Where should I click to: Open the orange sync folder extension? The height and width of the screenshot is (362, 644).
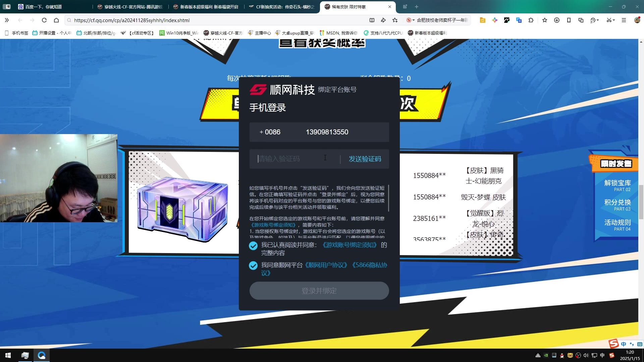click(483, 20)
